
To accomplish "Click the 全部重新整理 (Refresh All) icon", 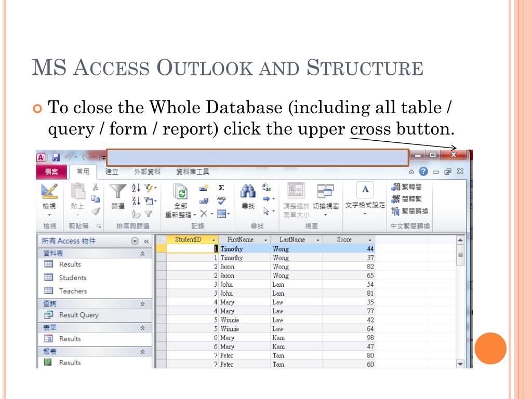I will (x=180, y=192).
